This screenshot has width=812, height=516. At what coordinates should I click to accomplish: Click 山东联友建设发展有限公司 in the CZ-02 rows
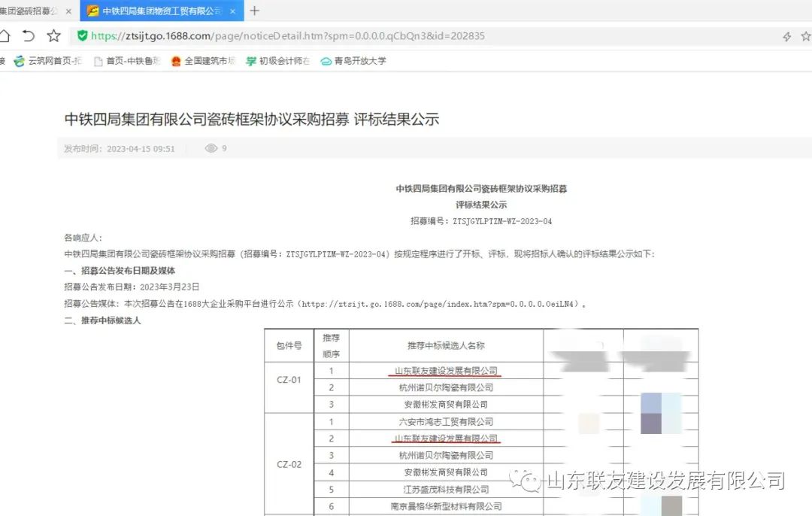click(x=446, y=439)
